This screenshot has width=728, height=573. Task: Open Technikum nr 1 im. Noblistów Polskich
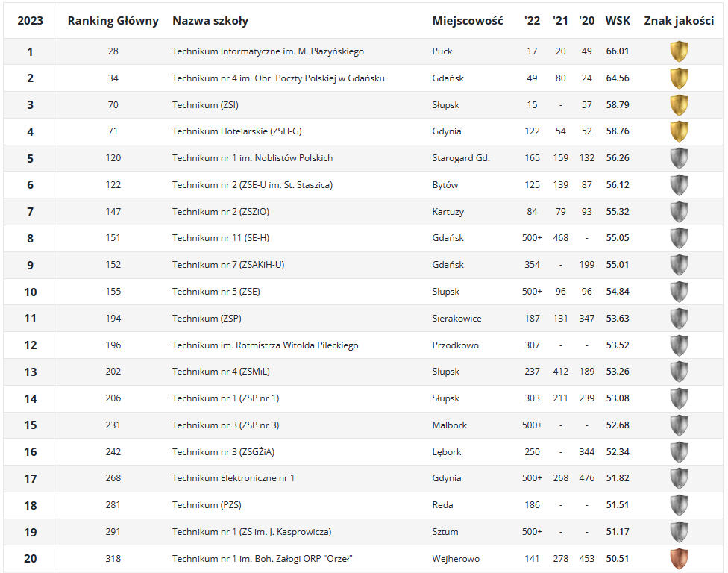coord(252,158)
